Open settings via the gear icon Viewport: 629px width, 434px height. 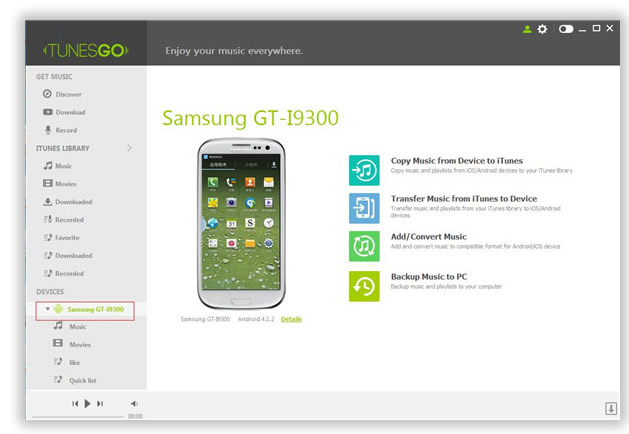(x=542, y=30)
